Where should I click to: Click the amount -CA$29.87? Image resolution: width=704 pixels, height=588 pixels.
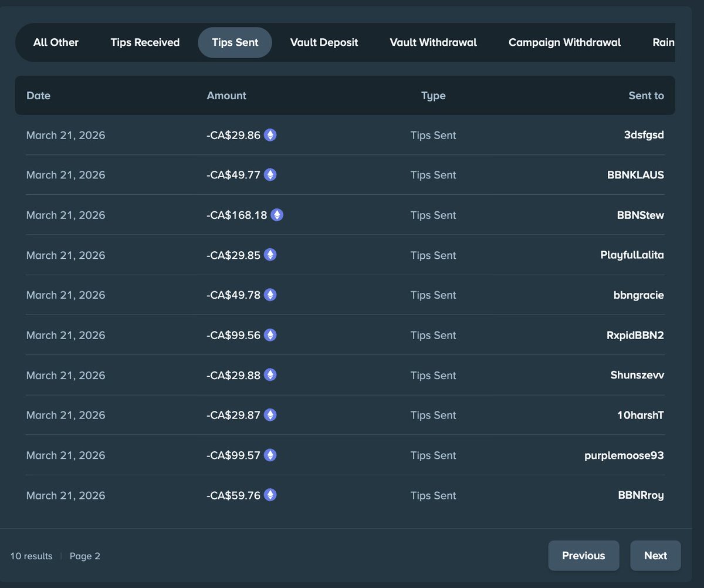pos(233,415)
